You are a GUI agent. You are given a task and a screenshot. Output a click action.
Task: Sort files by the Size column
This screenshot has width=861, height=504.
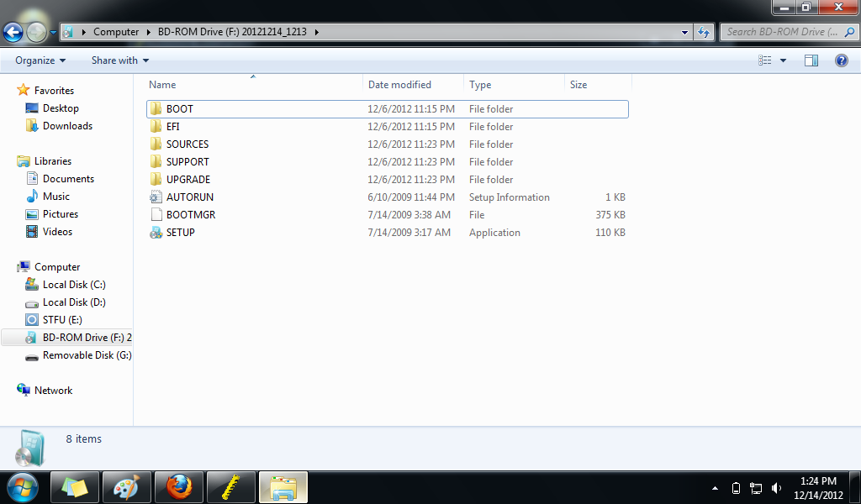(577, 84)
